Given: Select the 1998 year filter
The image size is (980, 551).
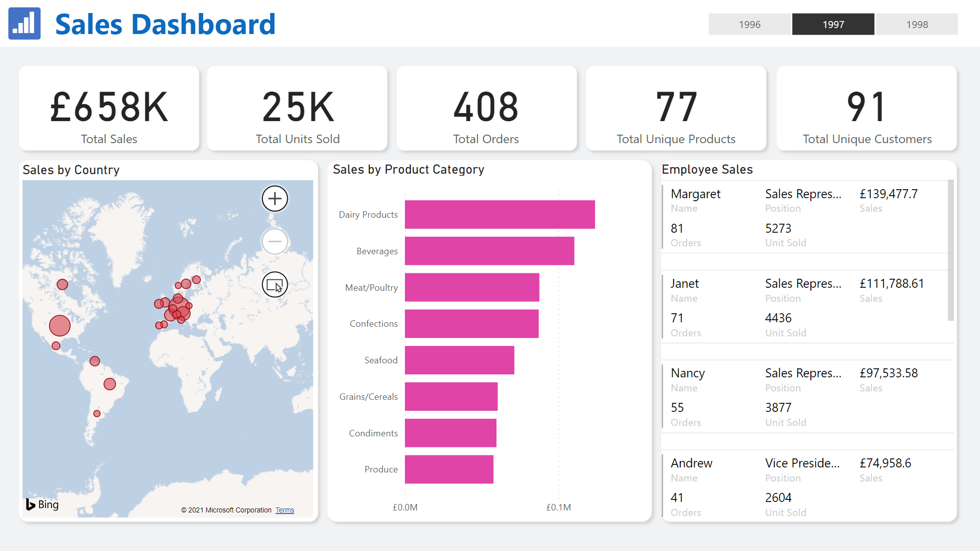Looking at the screenshot, I should tap(916, 25).
